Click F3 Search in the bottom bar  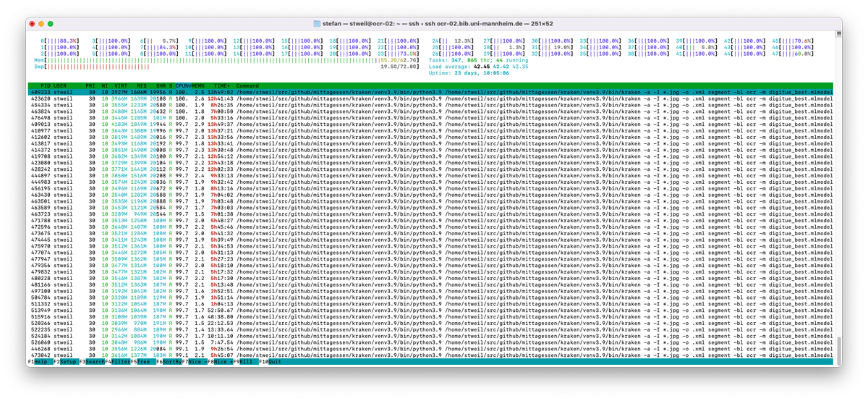point(93,361)
